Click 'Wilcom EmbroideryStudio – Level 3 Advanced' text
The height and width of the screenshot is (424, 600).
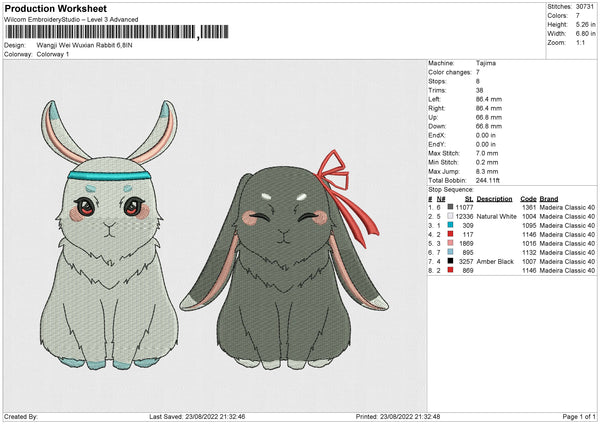click(x=71, y=20)
